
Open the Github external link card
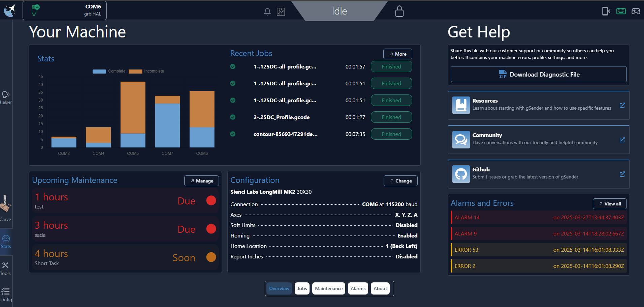point(538,174)
